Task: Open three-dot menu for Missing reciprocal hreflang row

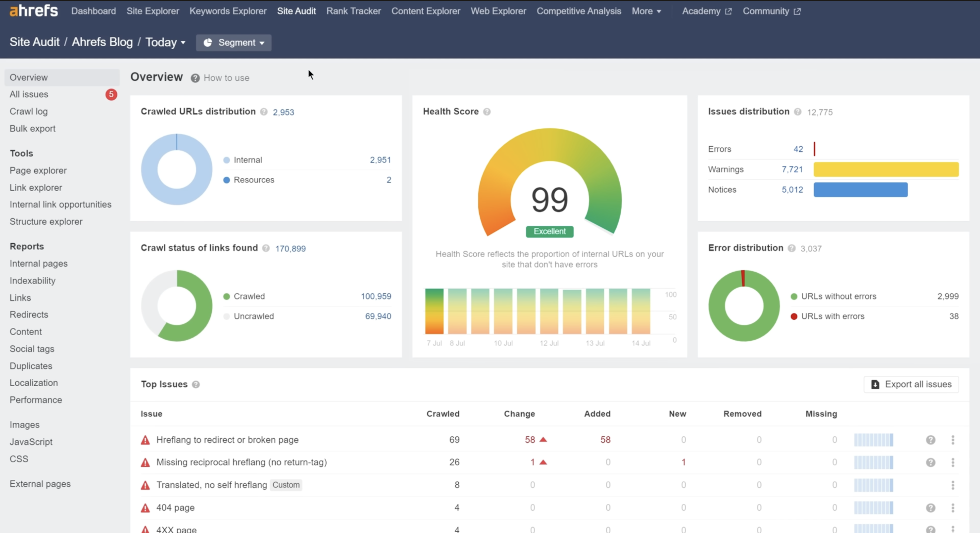Action: tap(953, 462)
